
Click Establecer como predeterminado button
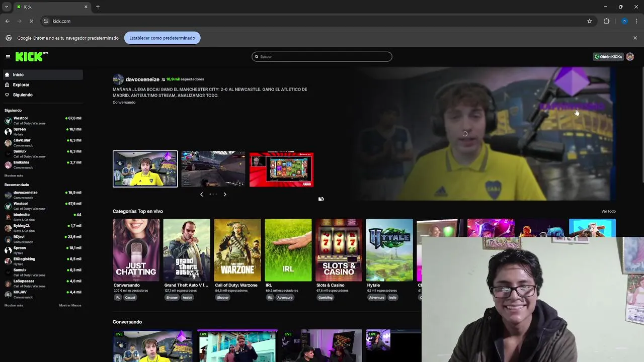click(162, 38)
